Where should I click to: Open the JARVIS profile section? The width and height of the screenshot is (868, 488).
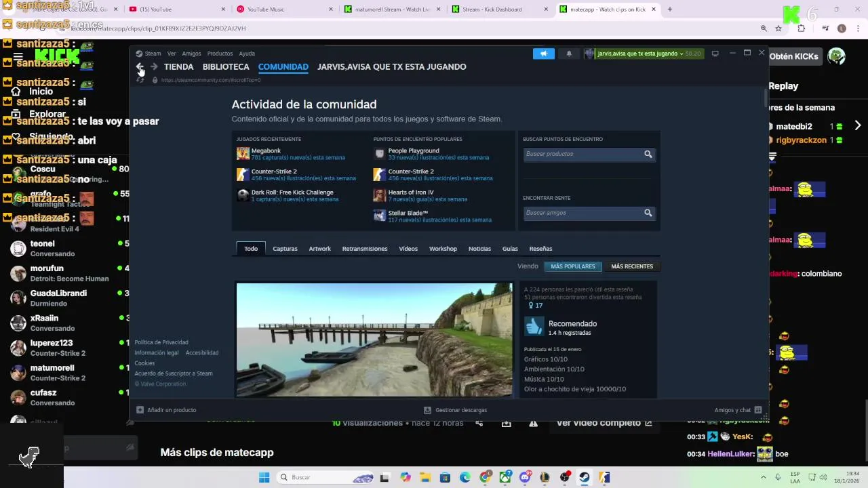[392, 66]
